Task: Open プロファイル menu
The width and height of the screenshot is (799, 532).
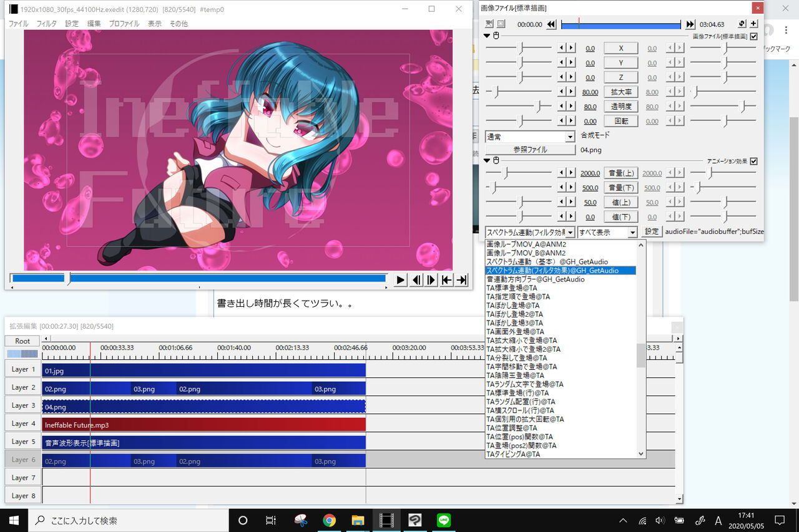Action: click(124, 24)
